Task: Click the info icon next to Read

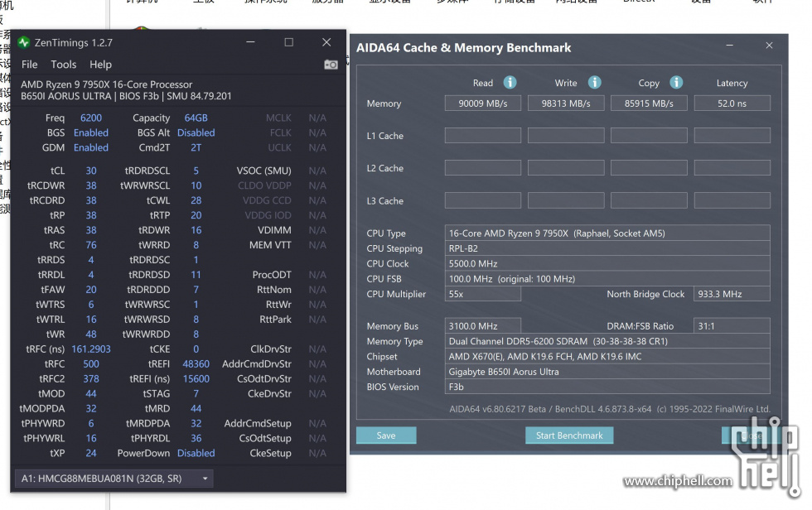Action: (x=510, y=83)
